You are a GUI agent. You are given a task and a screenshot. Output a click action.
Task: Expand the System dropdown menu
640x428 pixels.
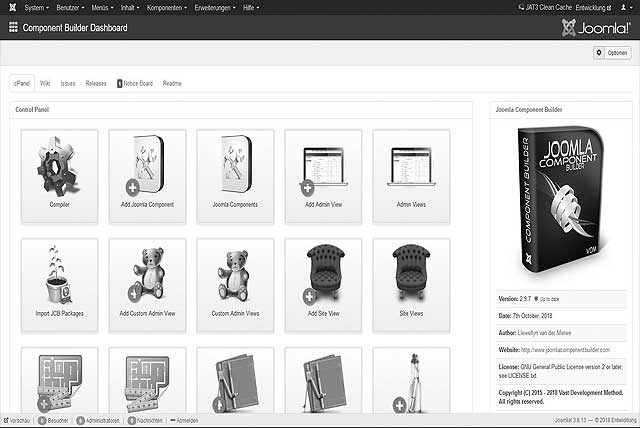tap(36, 7)
